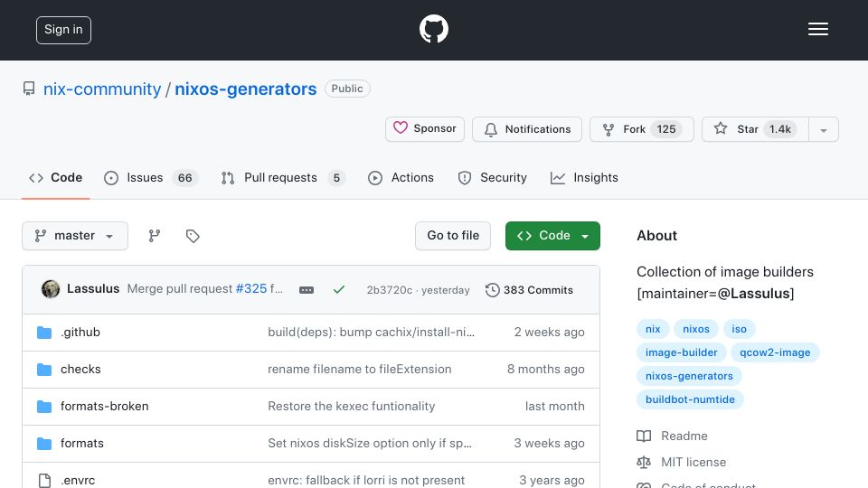Select the qcow2-image topic tag

click(x=775, y=352)
